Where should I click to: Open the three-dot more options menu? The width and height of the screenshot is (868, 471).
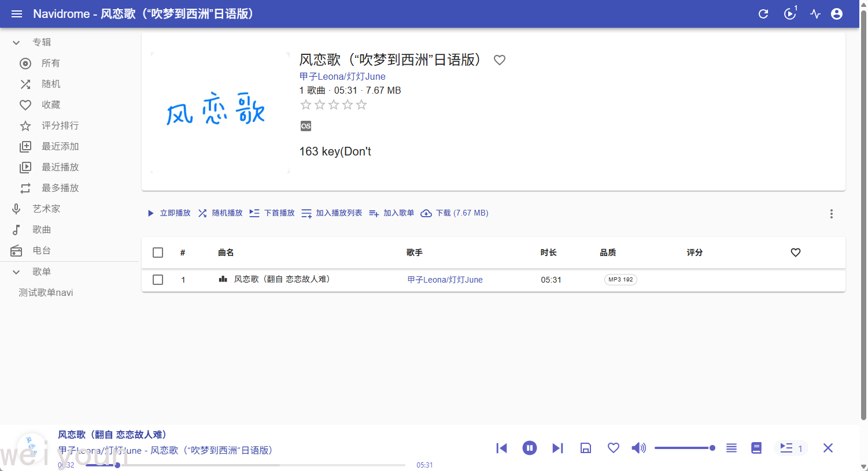tap(832, 214)
